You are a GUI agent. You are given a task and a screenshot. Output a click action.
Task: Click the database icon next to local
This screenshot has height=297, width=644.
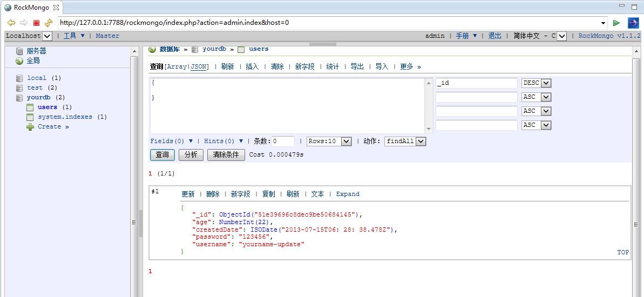point(19,78)
